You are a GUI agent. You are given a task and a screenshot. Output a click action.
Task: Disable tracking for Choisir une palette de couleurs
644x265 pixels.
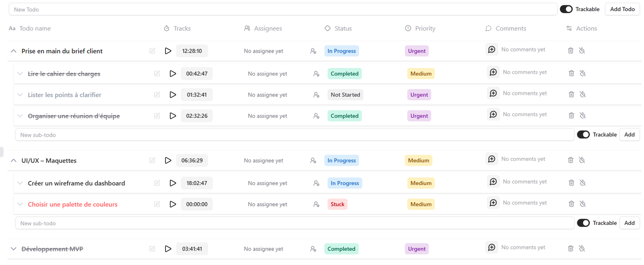pyautogui.click(x=582, y=204)
